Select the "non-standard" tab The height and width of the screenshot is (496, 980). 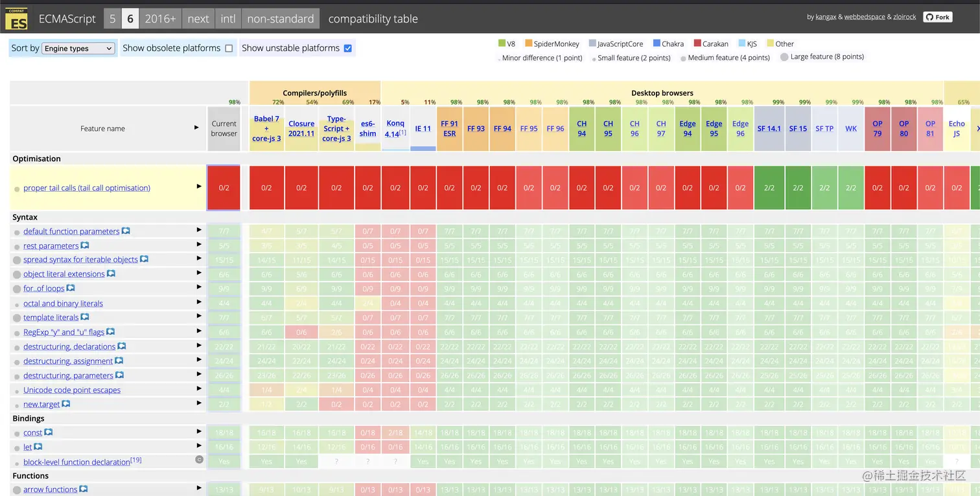click(x=280, y=19)
